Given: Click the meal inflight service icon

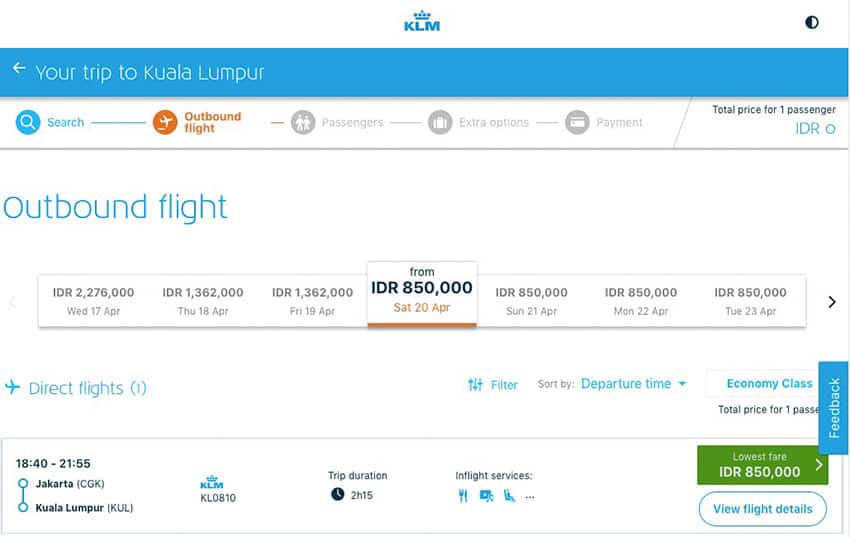Looking at the screenshot, I should coord(463,496).
